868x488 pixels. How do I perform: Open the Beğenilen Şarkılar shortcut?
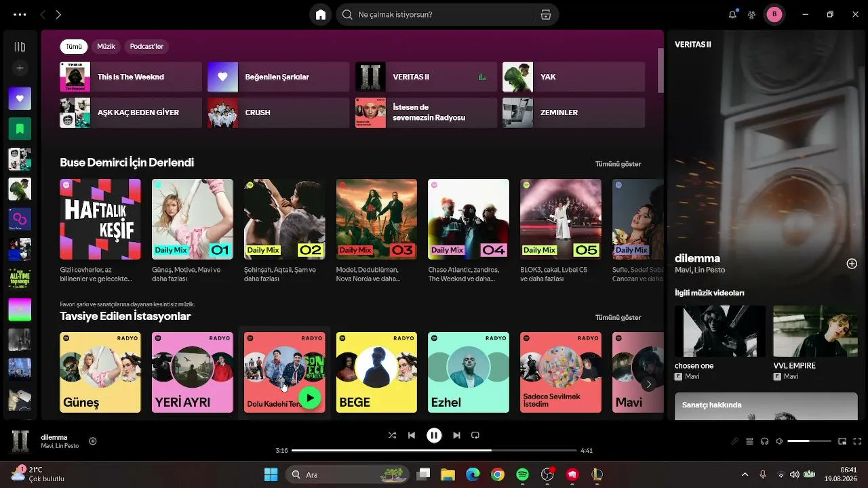(x=278, y=77)
